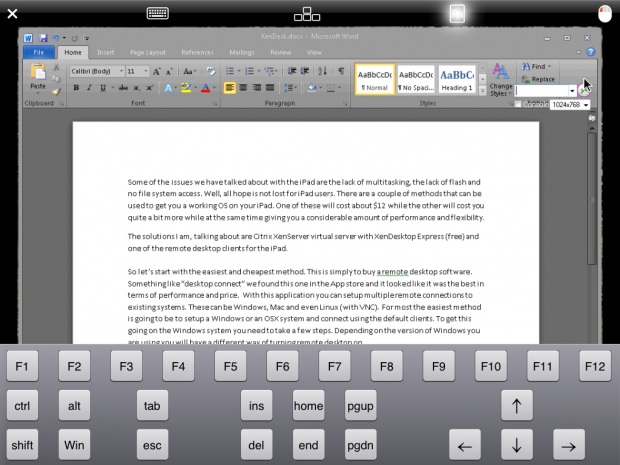Viewport: 620px width, 465px height.
Task: Click the Copy icon below Cut
Action: [x=57, y=79]
